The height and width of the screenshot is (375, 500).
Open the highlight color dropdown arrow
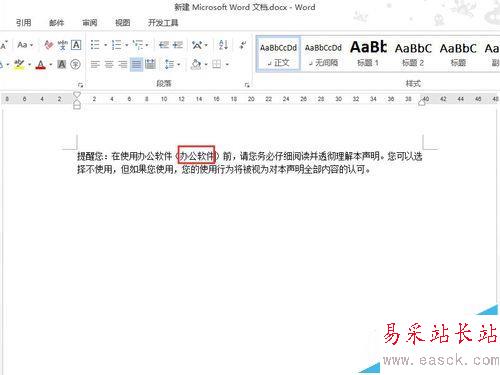[29, 64]
